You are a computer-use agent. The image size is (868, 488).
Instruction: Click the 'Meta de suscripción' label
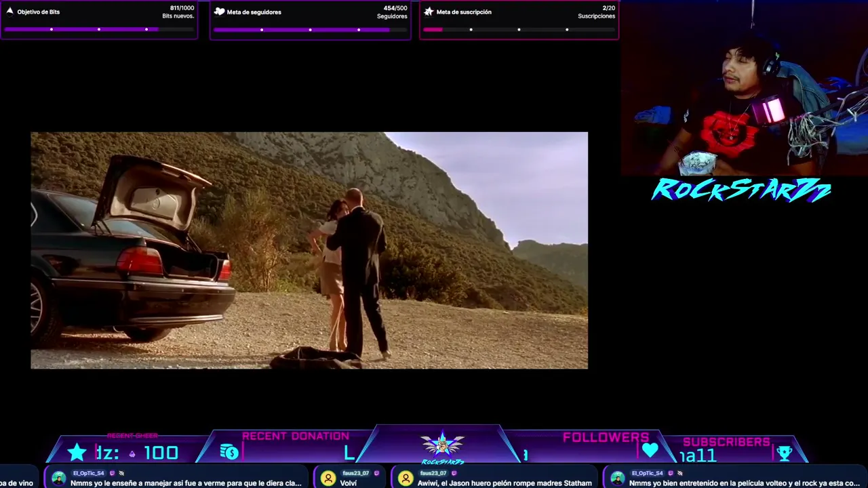[464, 12]
